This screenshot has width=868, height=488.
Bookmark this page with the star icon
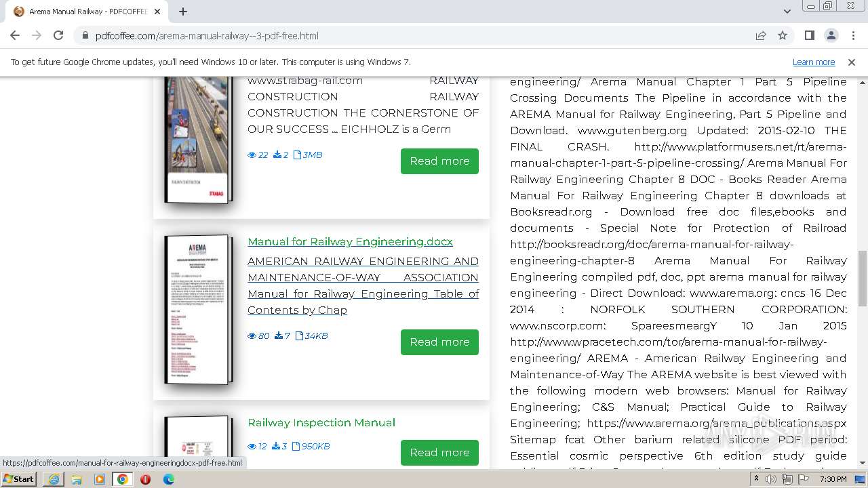(783, 36)
